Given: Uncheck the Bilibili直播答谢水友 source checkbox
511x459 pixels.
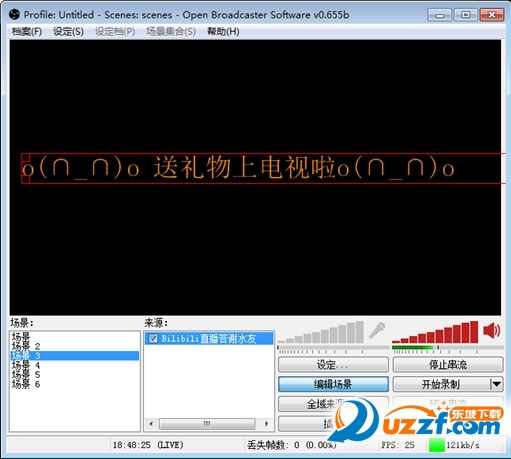Looking at the screenshot, I should [153, 339].
